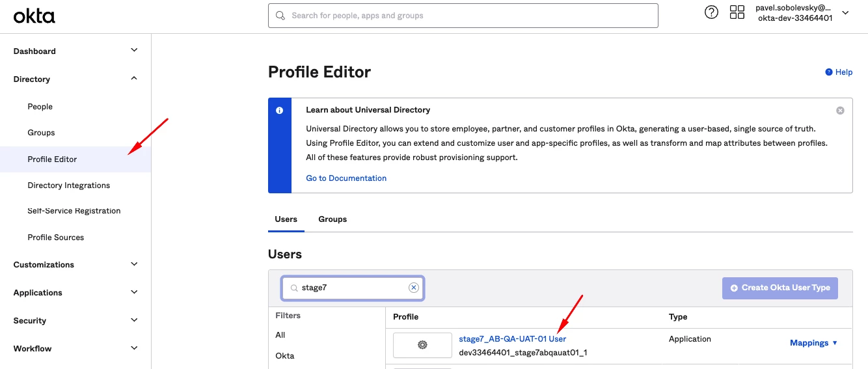This screenshot has height=369, width=868.
Task: Expand the Security menu section
Action: click(134, 320)
